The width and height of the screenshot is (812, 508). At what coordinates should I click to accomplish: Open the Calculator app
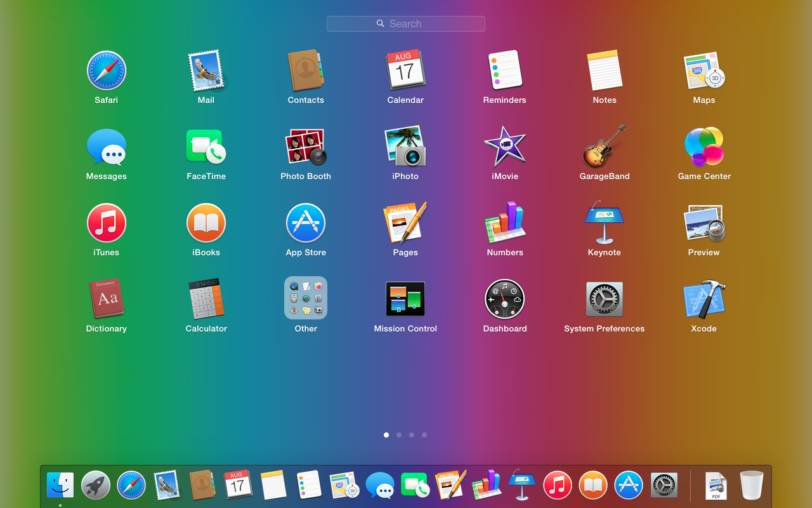pos(206,299)
